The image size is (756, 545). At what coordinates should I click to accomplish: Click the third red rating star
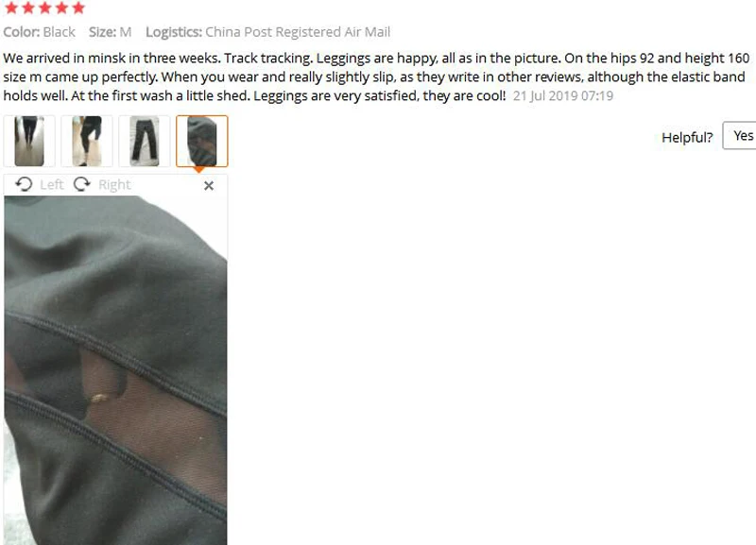point(44,8)
